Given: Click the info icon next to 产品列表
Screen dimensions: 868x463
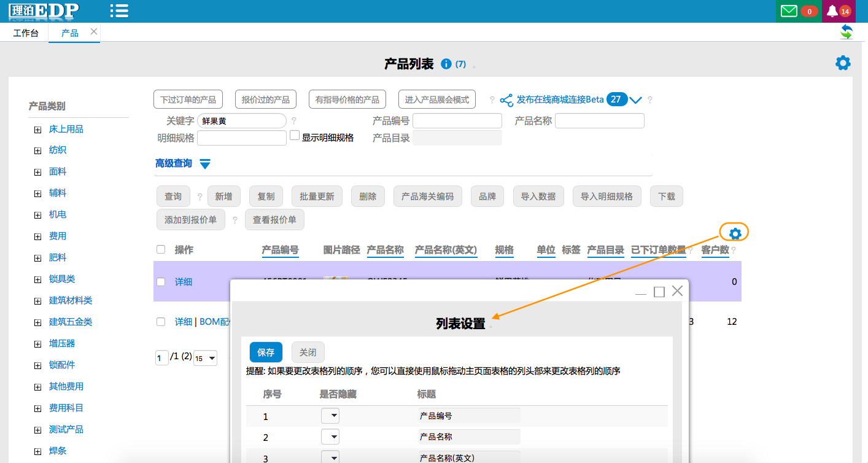Looking at the screenshot, I should (x=446, y=64).
